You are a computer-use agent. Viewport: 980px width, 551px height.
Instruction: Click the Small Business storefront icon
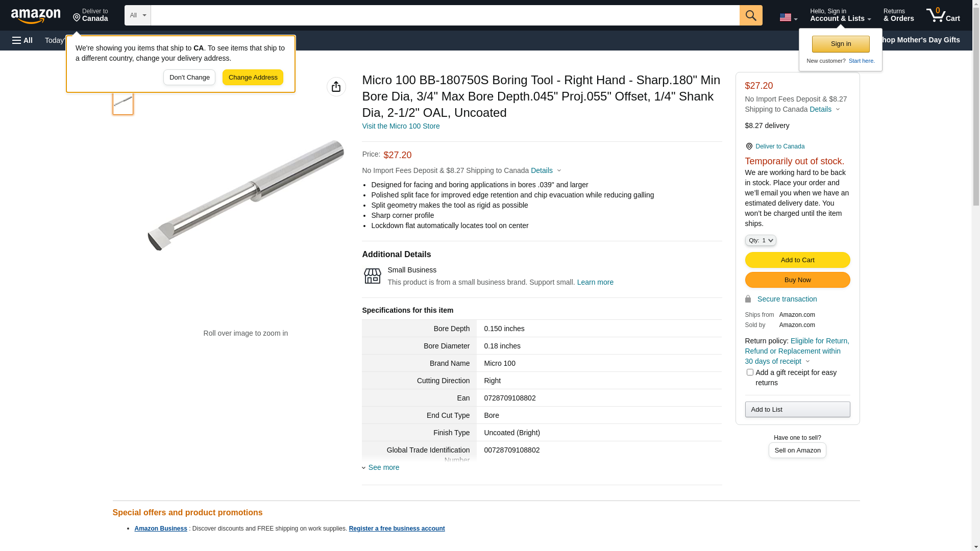[372, 276]
